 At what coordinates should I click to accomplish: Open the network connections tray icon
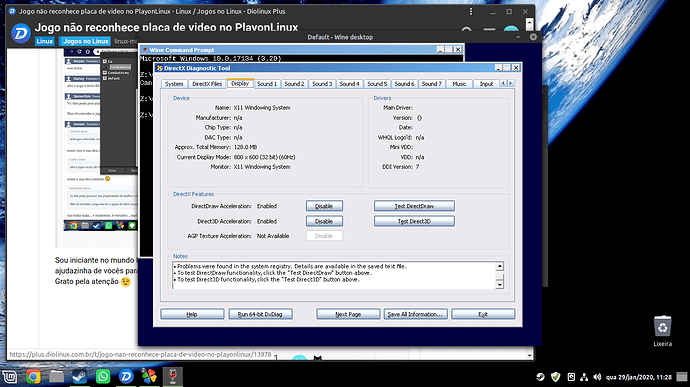[x=584, y=377]
